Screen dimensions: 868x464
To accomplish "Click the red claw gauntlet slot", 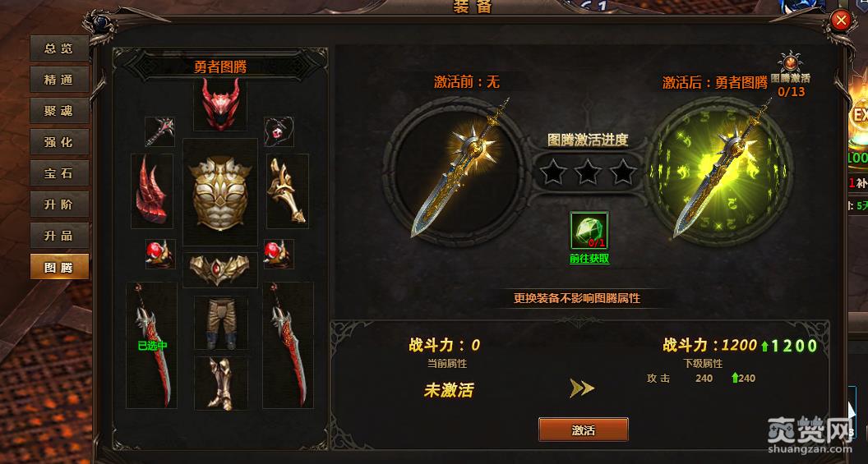I will [x=152, y=191].
